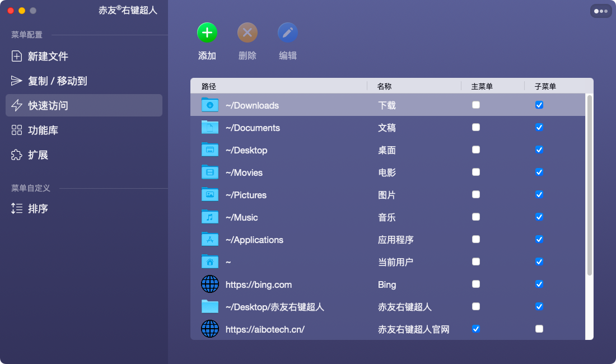The width and height of the screenshot is (616, 364).
Task: Uncheck 主菜单 checkbox for aibotech.cn row
Action: click(476, 329)
